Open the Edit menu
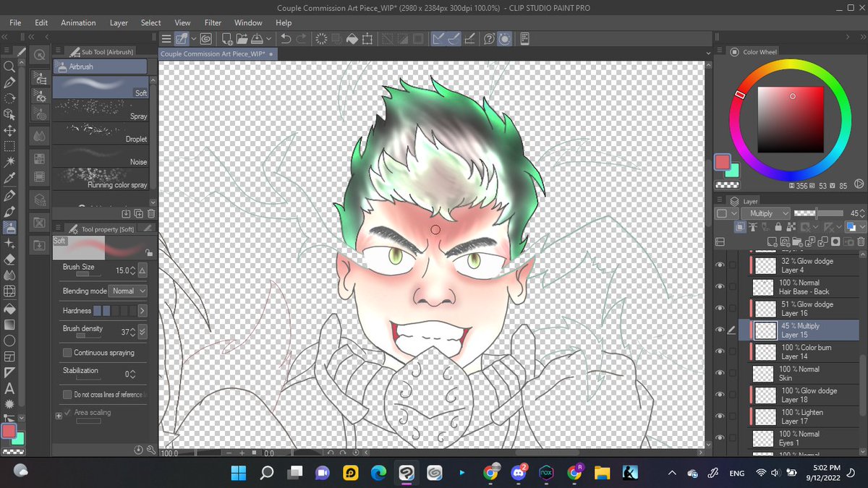This screenshot has width=868, height=488. click(41, 22)
